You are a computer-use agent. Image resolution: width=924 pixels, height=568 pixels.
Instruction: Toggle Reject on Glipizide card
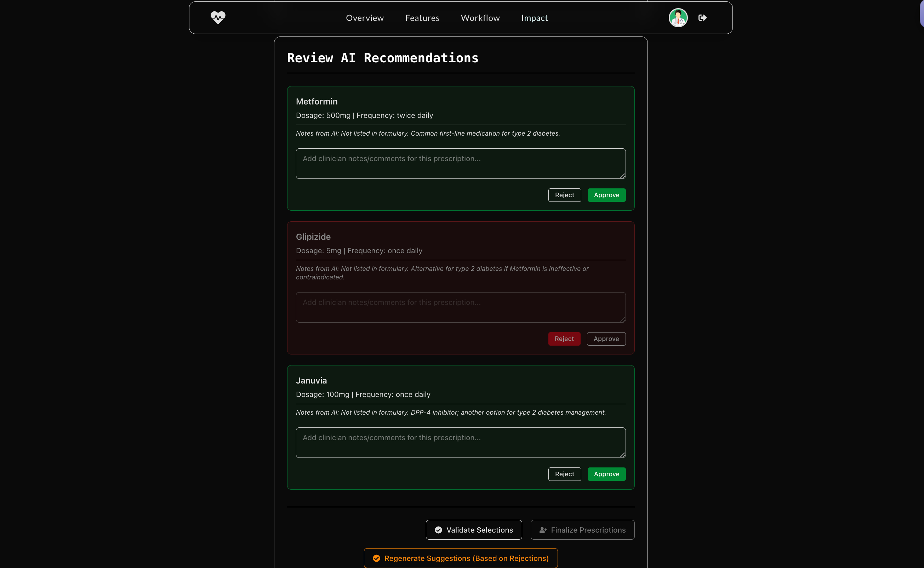tap(564, 339)
